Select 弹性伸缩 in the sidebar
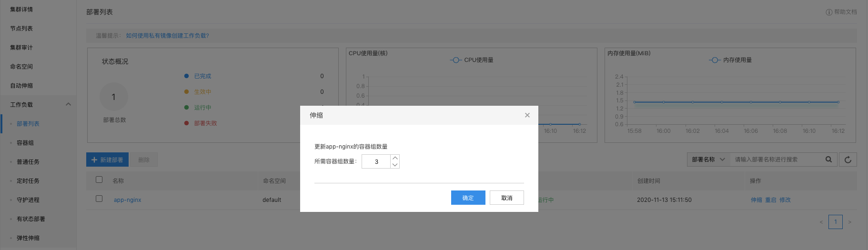This screenshot has height=250, width=868. (28, 238)
